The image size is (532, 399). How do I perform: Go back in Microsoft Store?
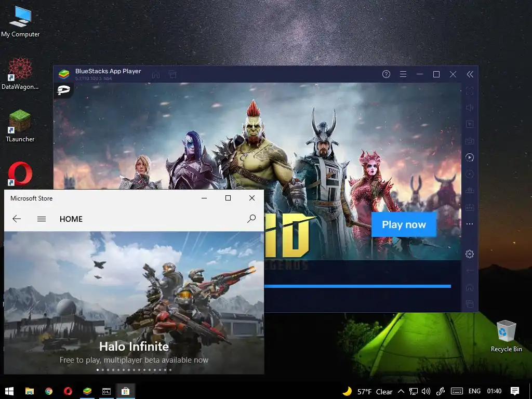pyautogui.click(x=17, y=219)
